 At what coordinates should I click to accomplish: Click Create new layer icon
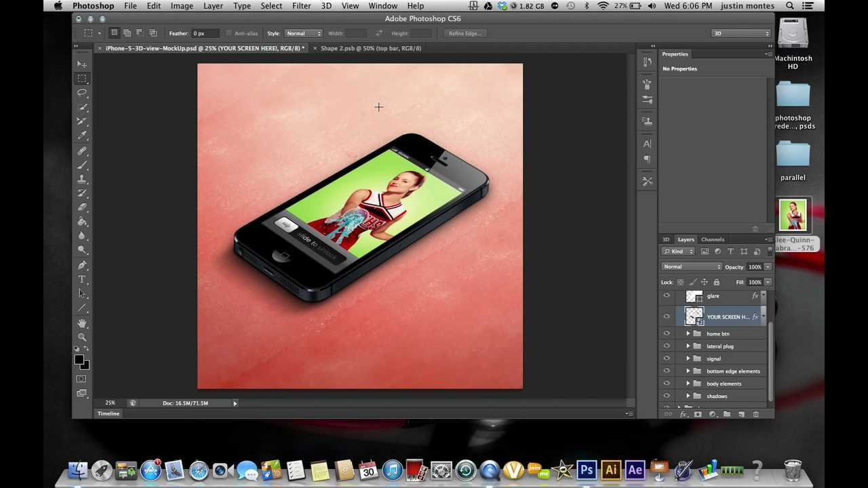(x=741, y=414)
